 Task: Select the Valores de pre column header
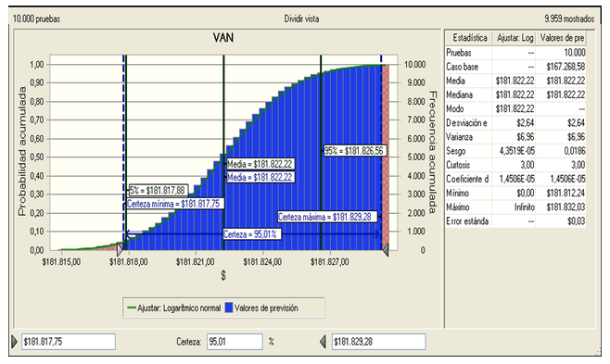click(x=562, y=38)
